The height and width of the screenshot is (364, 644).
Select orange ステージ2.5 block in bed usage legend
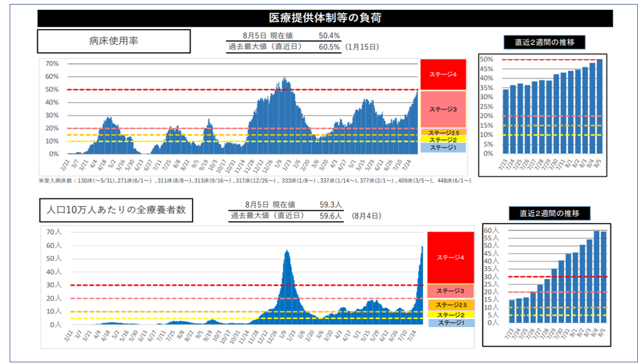pos(443,132)
